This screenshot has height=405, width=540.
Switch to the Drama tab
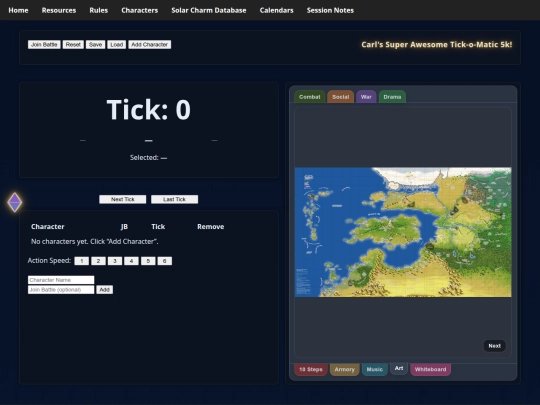pyautogui.click(x=392, y=97)
